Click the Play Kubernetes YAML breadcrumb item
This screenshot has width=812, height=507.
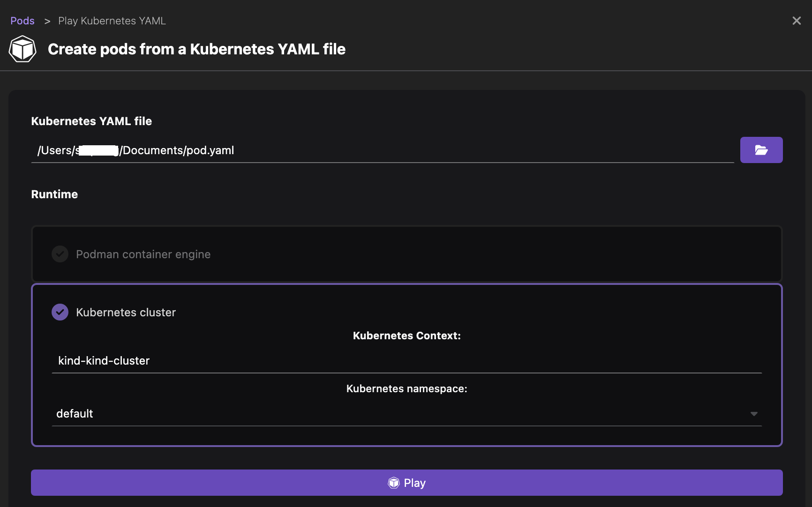(x=112, y=20)
